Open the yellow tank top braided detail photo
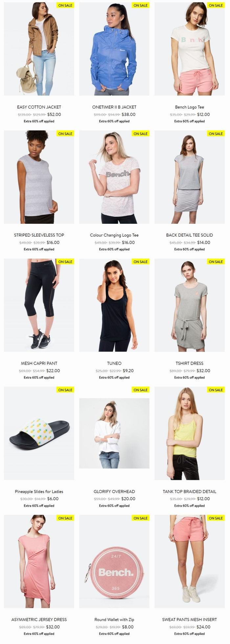Viewport: 230px width, 644px height. pyautogui.click(x=190, y=433)
